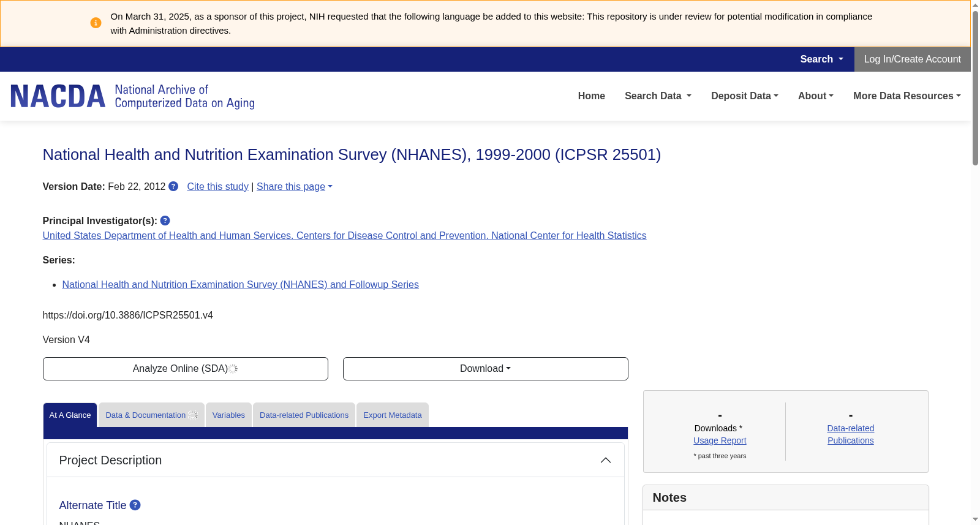Click the Notes panel heading

[669, 497]
